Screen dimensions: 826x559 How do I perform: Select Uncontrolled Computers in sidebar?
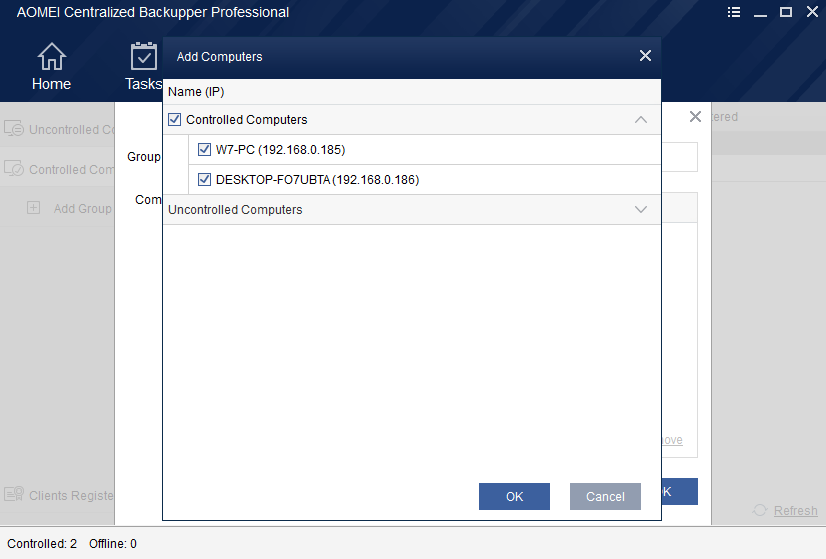pos(58,129)
